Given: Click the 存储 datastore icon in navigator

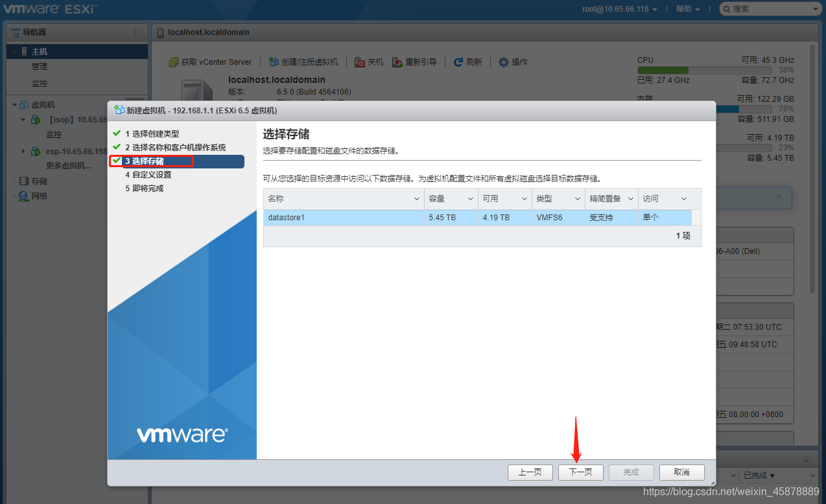Looking at the screenshot, I should [x=24, y=181].
